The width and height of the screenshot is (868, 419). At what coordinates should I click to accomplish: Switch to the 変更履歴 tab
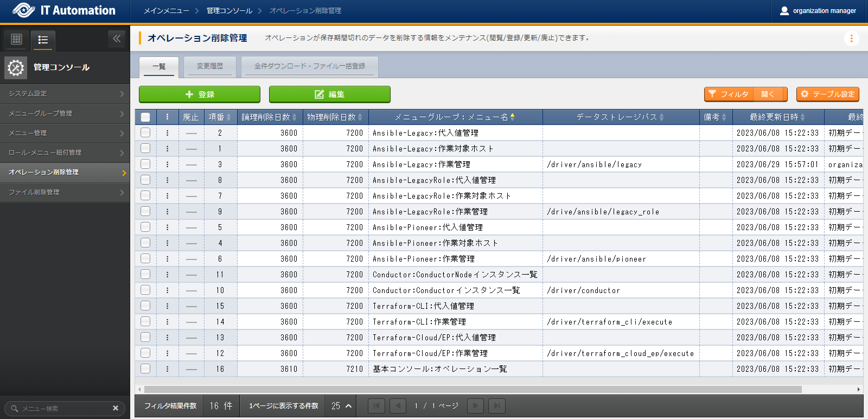[209, 66]
